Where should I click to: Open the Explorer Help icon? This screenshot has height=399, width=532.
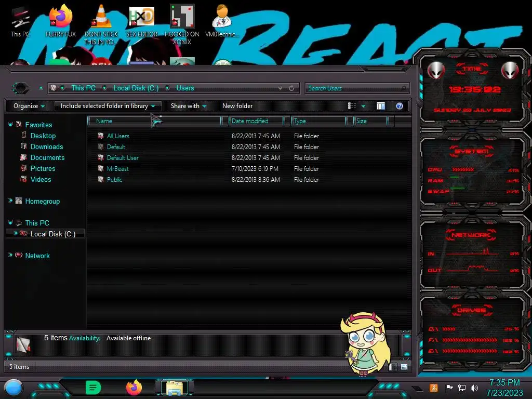coord(400,106)
